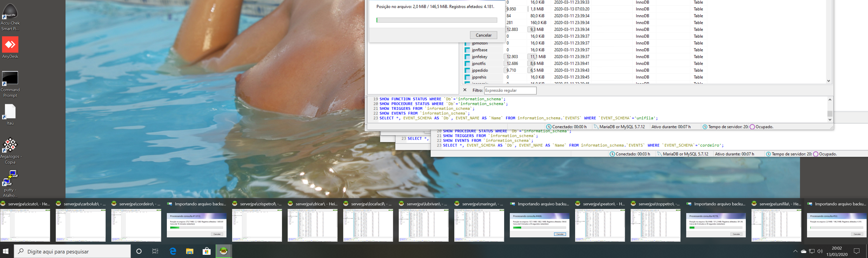
Task: Open File Explorer from the taskbar
Action: pos(190,251)
